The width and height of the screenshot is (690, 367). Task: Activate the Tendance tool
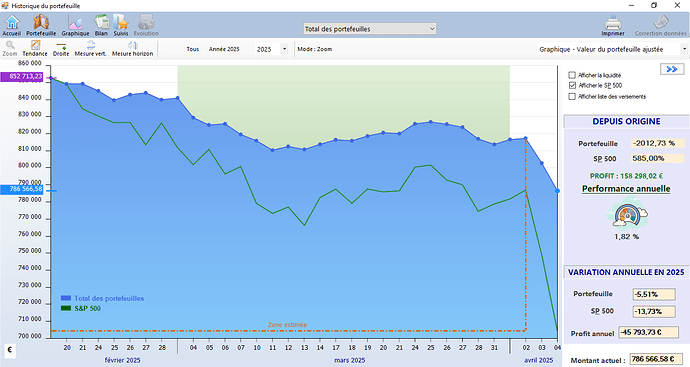pyautogui.click(x=35, y=49)
